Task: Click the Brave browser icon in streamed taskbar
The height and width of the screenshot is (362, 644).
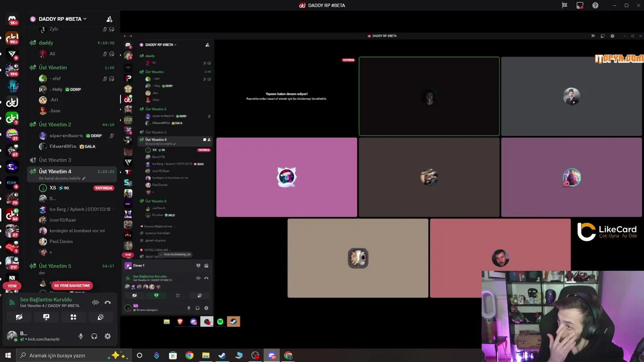Action: pyautogui.click(x=180, y=322)
